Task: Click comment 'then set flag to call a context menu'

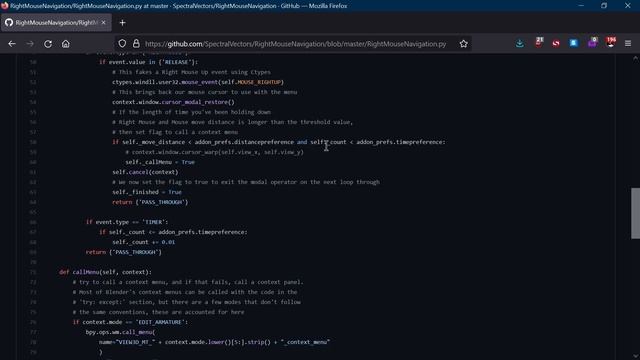Action: [175, 132]
